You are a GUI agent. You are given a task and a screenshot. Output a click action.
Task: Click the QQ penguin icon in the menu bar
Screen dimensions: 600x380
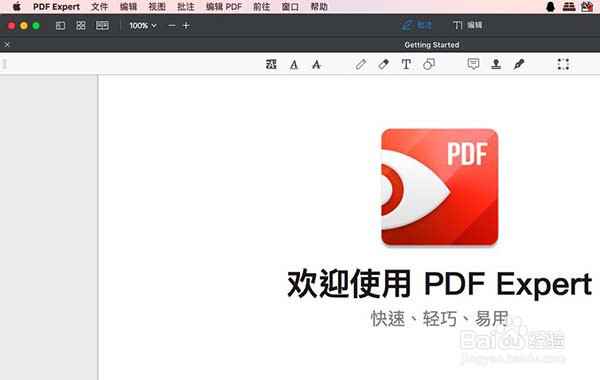tap(550, 7)
